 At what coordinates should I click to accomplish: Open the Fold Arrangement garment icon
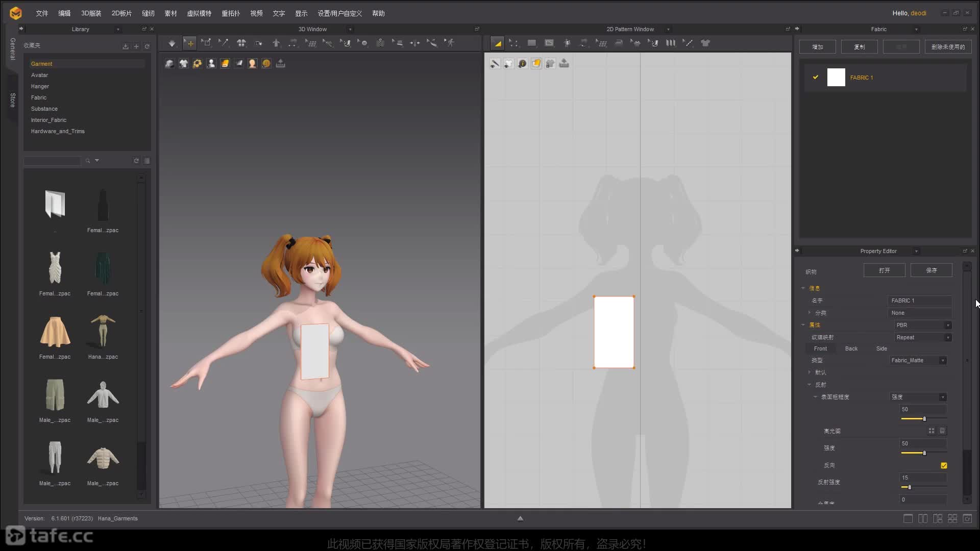point(241,43)
